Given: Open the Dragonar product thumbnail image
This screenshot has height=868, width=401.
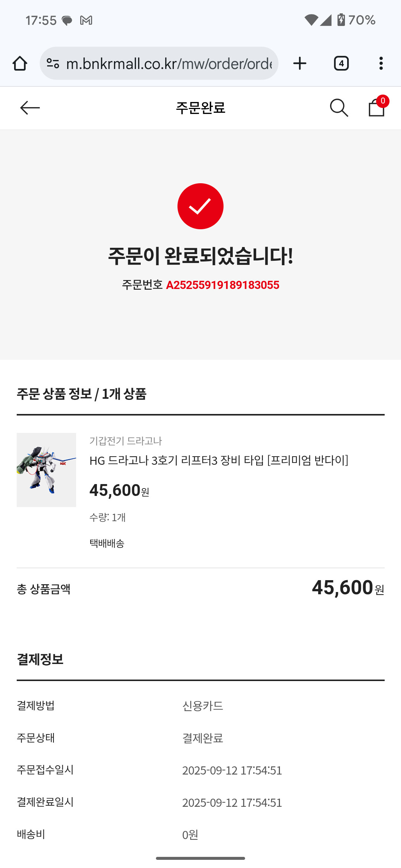Looking at the screenshot, I should (x=46, y=470).
